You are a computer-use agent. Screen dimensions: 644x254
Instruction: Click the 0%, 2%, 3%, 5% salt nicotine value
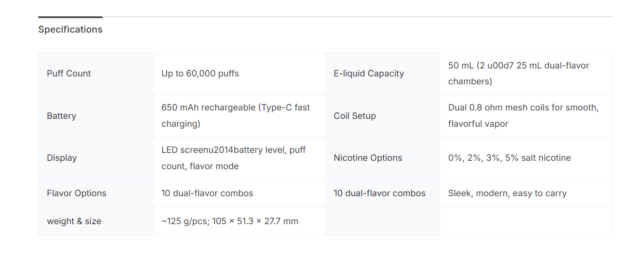509,158
